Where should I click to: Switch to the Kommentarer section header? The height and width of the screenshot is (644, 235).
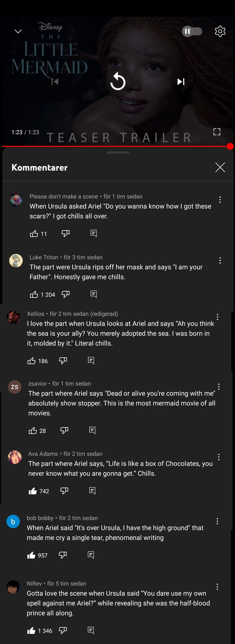[x=39, y=167]
